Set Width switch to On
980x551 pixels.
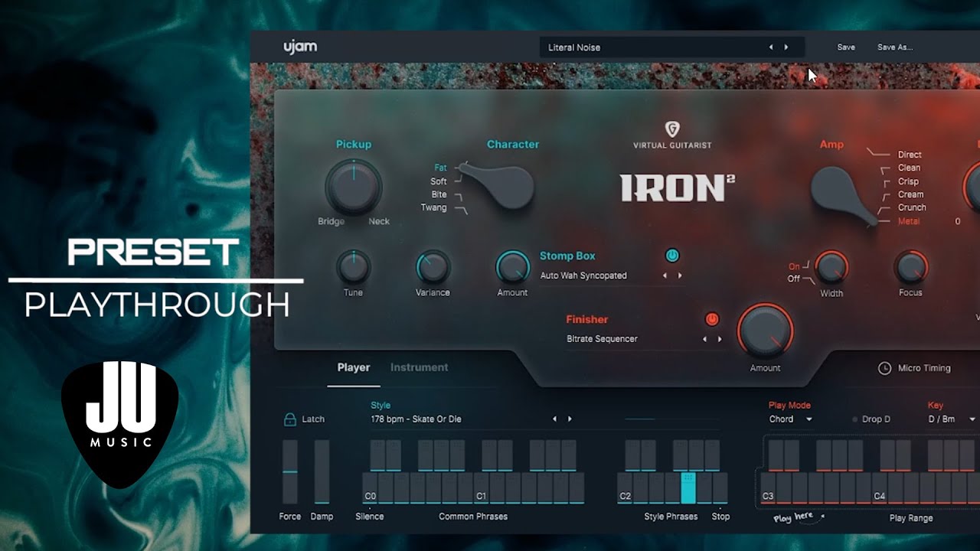[794, 267]
